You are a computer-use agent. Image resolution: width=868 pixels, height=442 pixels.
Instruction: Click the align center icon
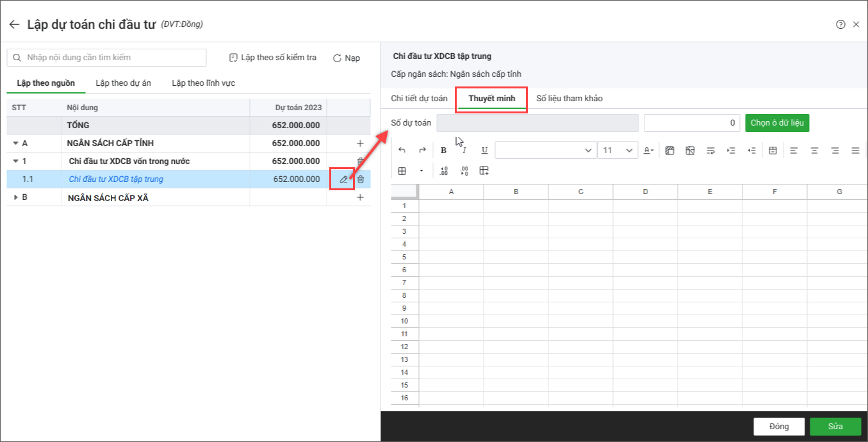point(814,151)
